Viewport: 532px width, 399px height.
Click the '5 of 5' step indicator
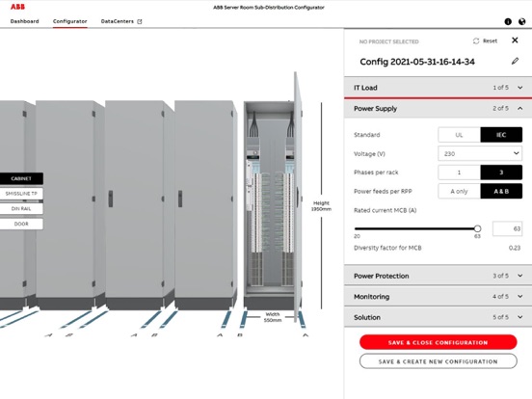coord(500,317)
